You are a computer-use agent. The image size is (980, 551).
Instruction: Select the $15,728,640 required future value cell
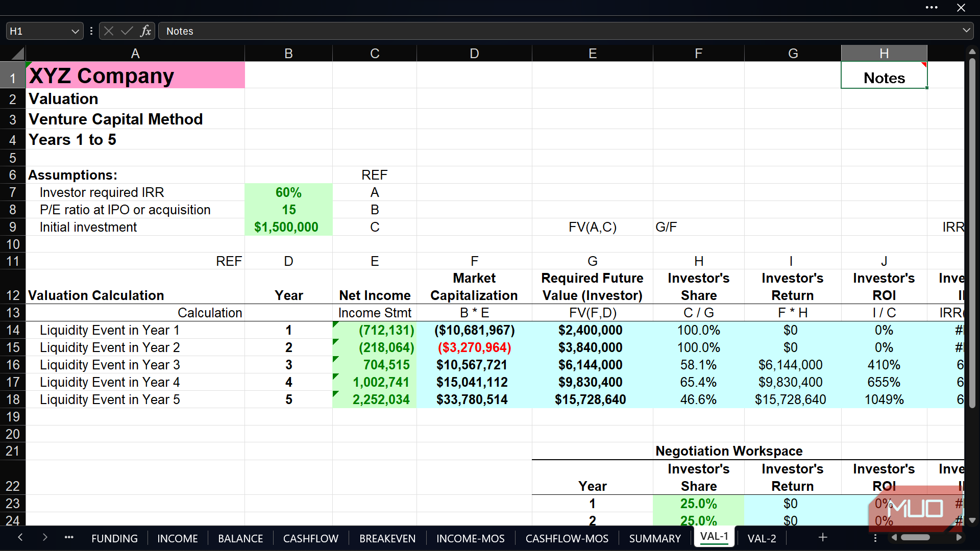pos(592,399)
